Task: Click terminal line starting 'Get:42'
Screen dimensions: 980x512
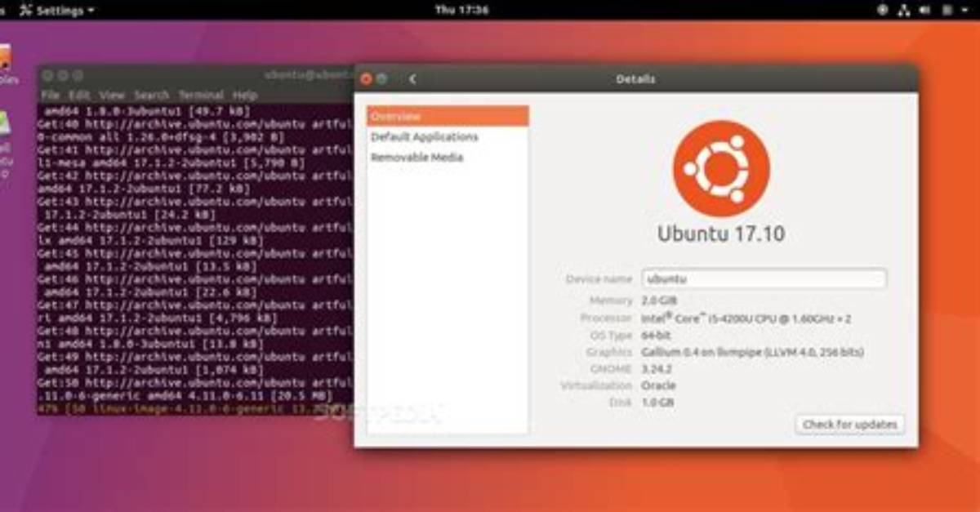Action: (195, 176)
